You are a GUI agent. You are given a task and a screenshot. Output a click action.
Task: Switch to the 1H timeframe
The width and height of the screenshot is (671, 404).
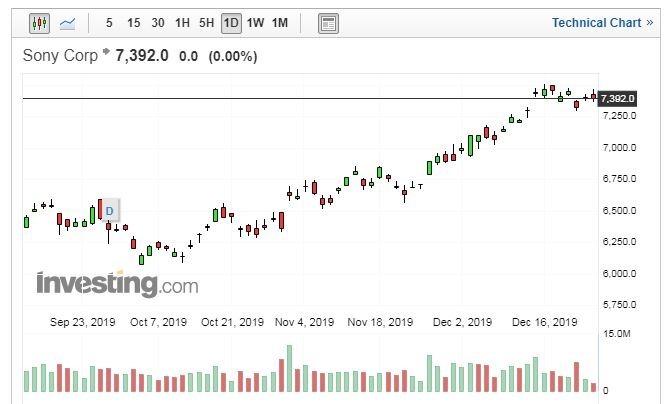coord(182,23)
